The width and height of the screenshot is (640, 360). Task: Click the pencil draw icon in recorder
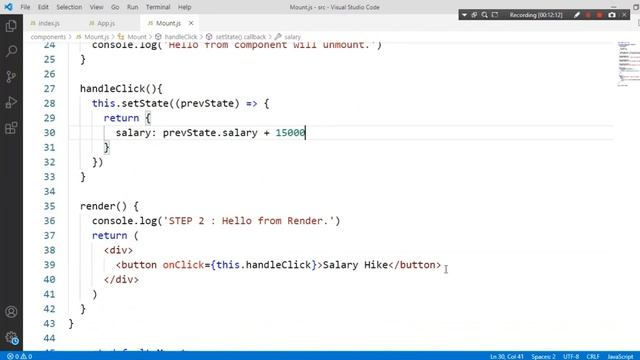tap(577, 15)
